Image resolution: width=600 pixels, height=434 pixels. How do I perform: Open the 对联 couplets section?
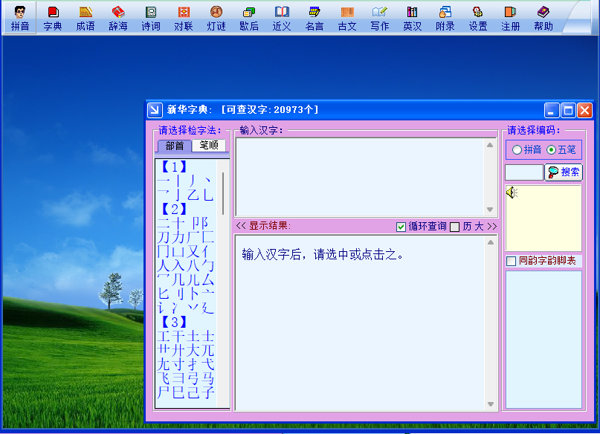tap(183, 18)
